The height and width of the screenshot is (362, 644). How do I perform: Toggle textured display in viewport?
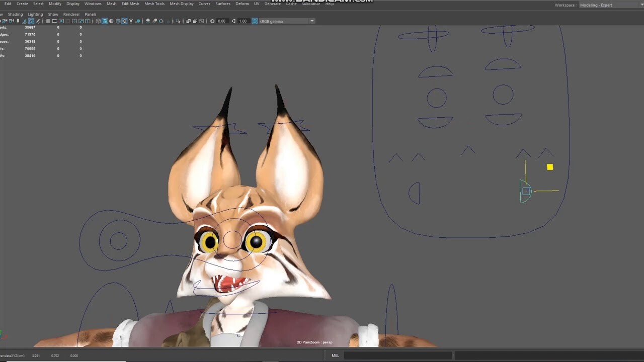124,21
